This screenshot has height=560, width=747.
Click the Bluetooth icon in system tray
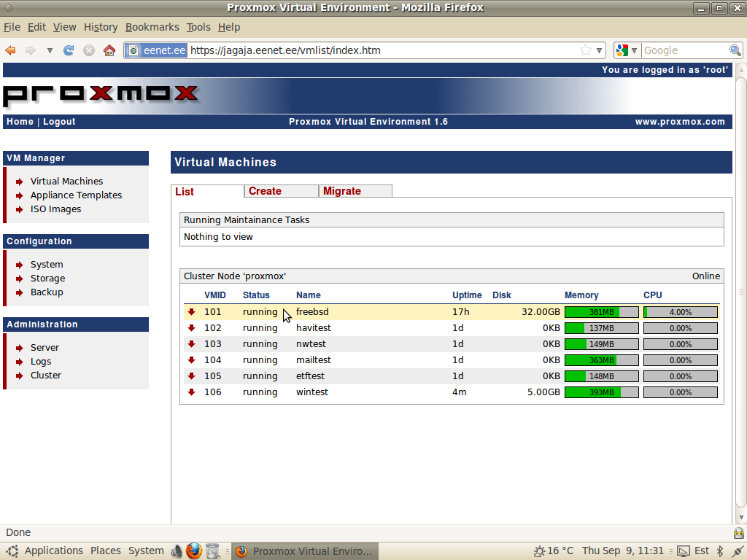tap(720, 551)
